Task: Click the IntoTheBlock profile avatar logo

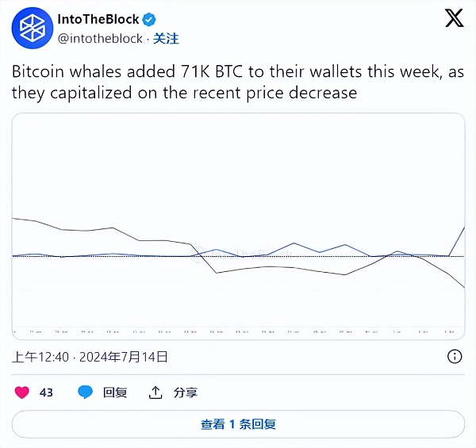Action: pos(31,28)
